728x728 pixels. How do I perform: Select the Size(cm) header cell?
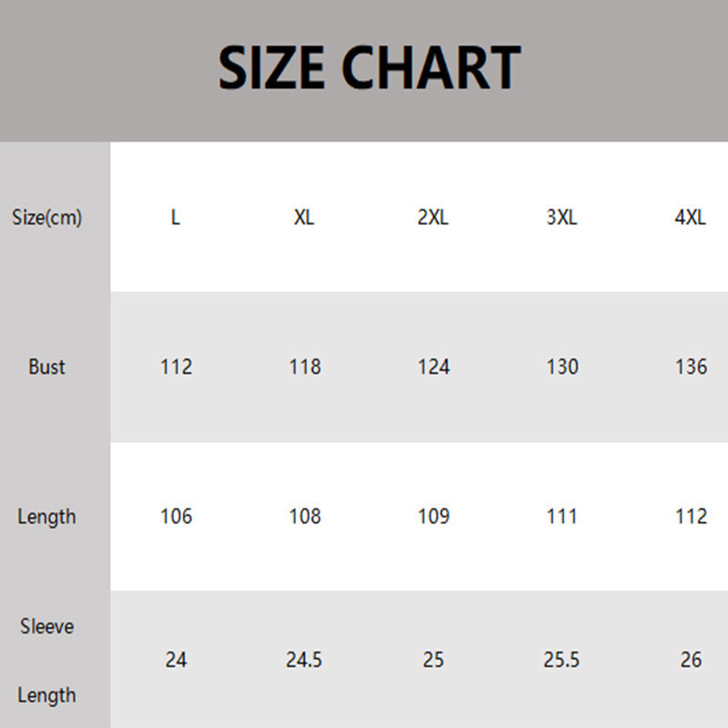point(47,218)
